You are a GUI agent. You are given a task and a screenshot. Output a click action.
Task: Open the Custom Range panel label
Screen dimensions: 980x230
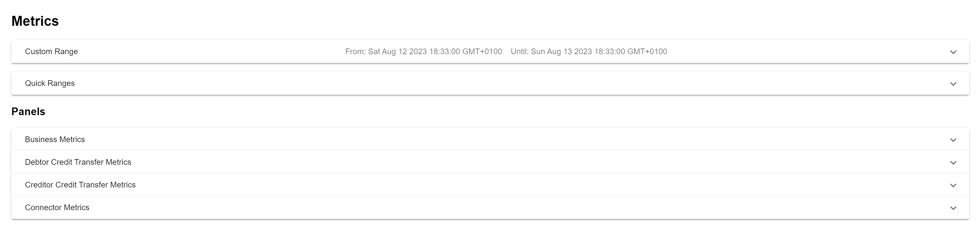pos(51,52)
